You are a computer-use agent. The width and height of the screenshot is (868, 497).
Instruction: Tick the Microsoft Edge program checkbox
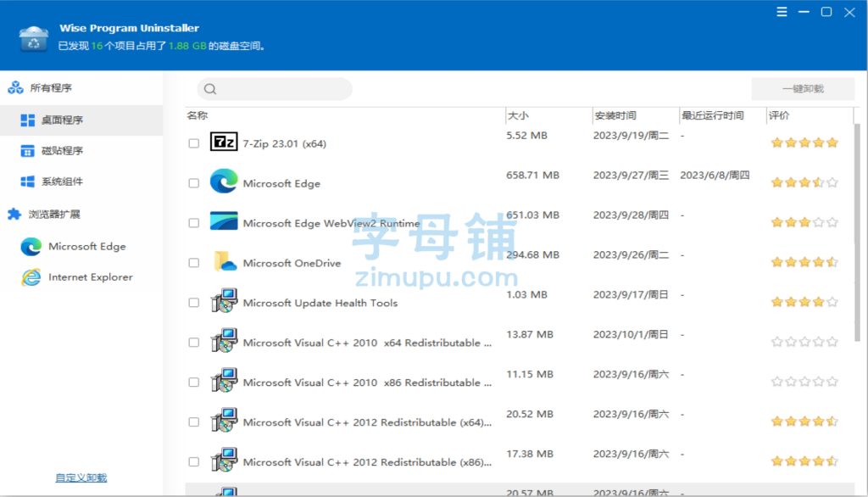point(194,183)
